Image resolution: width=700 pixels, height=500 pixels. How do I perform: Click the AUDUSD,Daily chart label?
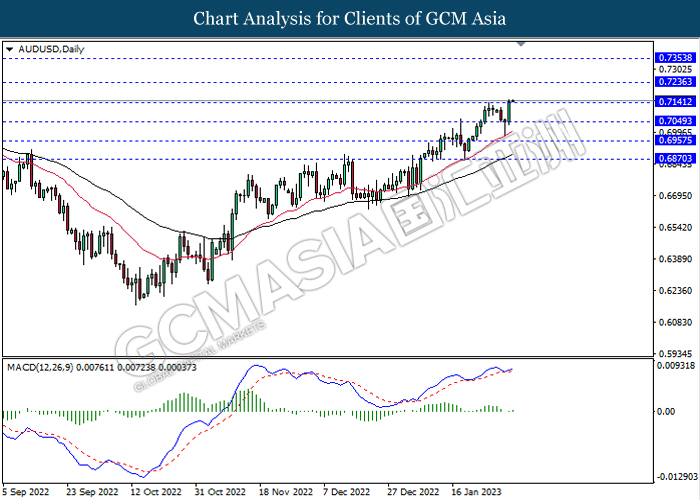51,49
